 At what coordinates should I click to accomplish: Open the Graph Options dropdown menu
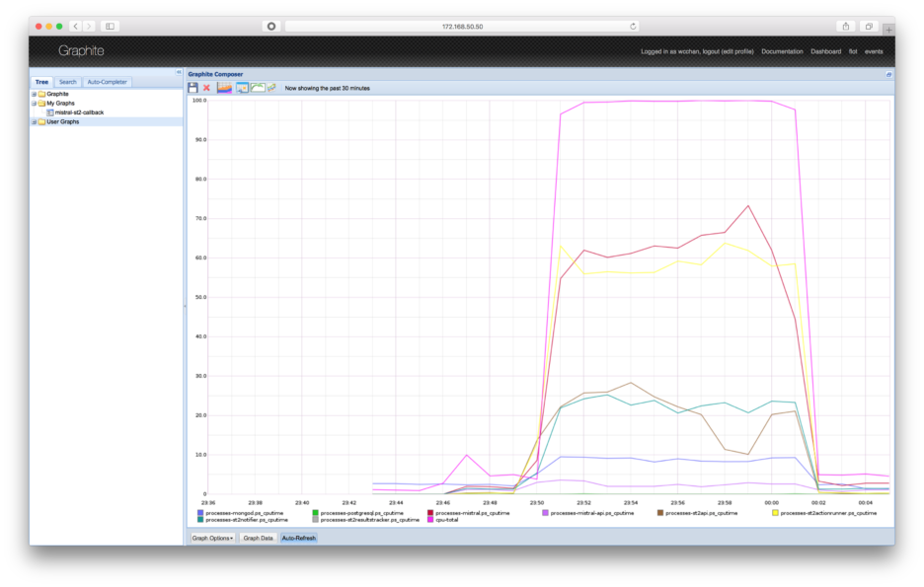[212, 538]
